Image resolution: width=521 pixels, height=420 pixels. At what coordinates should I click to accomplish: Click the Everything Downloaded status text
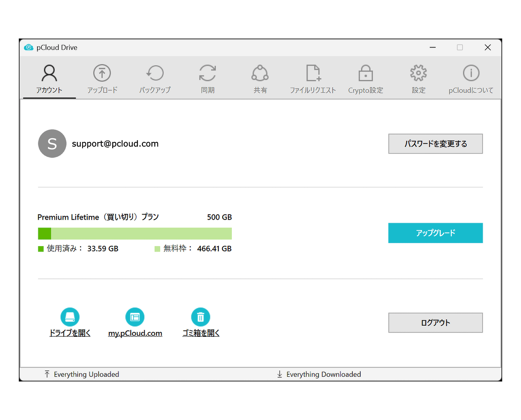coord(324,374)
